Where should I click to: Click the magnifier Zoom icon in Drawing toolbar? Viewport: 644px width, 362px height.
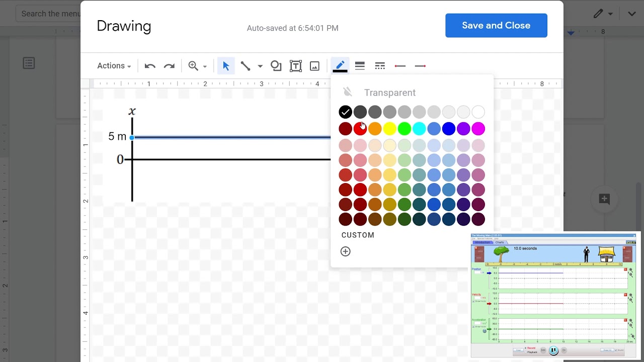point(193,66)
